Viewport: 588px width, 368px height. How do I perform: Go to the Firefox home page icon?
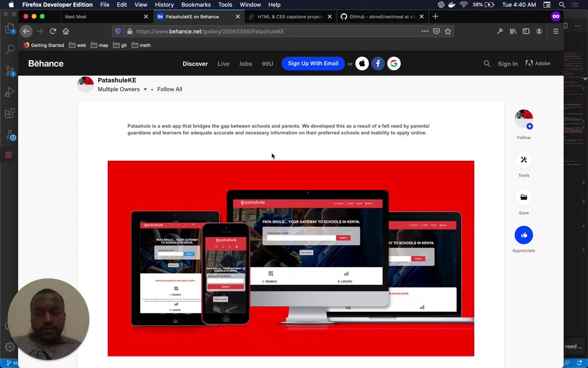(66, 31)
